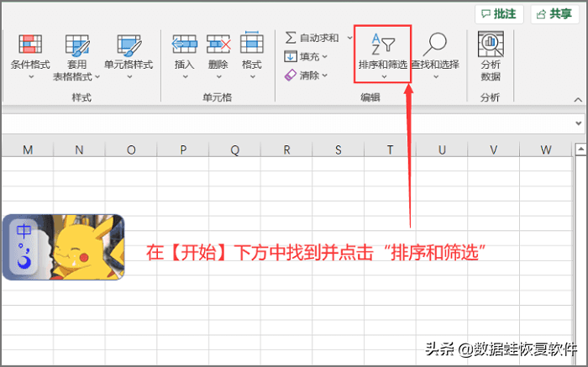Select column P header
The image size is (588, 367).
click(x=183, y=150)
